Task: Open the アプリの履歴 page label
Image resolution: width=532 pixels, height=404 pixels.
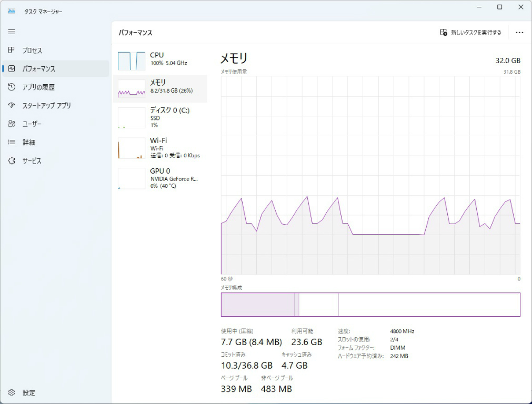Action: 38,87
